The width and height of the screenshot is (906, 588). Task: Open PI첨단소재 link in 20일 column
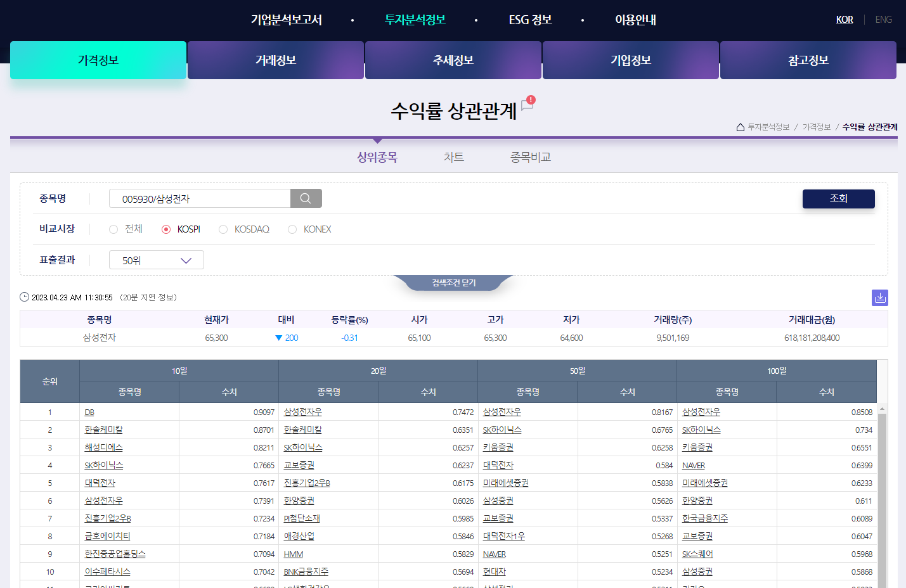pyautogui.click(x=302, y=519)
